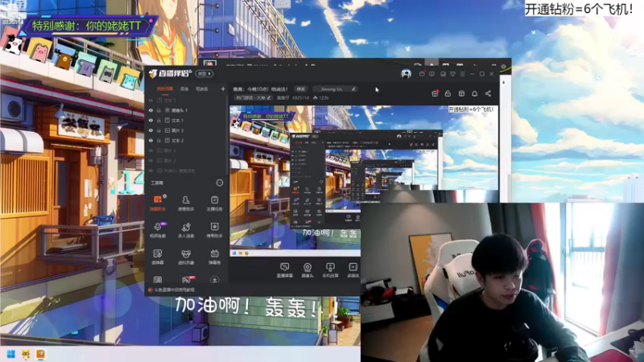The image size is (644, 362).
Task: Open the mail icon with red dot
Action: click(x=422, y=74)
